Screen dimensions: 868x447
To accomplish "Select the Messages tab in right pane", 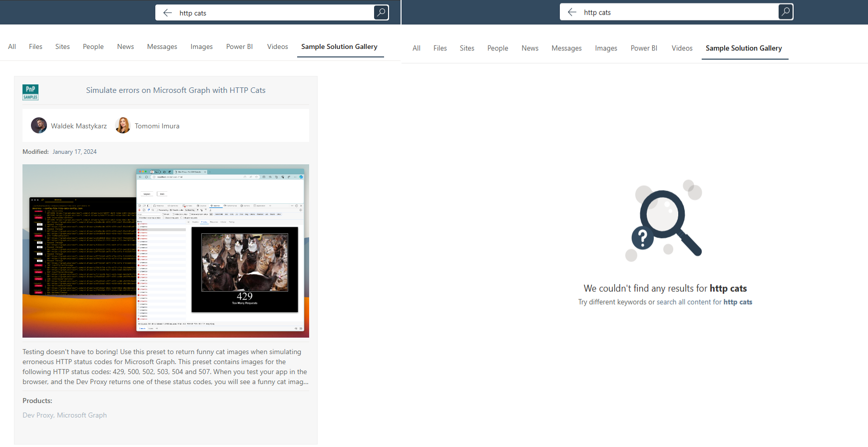I will (567, 48).
